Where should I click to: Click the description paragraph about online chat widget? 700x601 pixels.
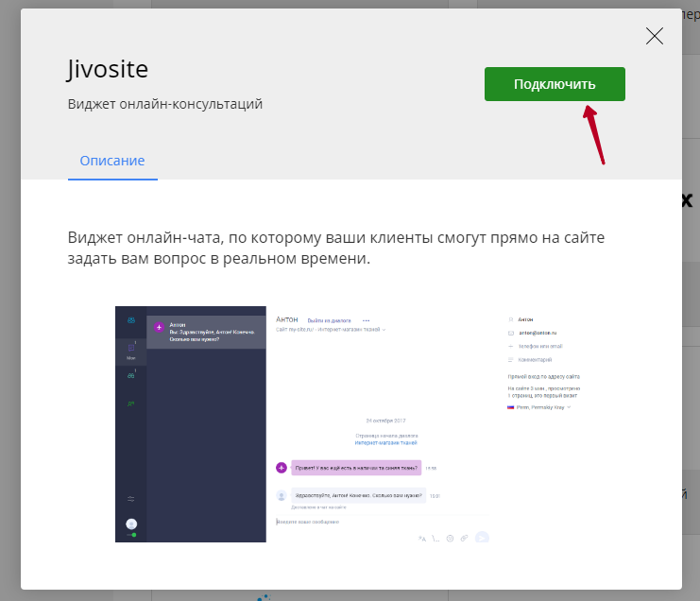point(335,248)
